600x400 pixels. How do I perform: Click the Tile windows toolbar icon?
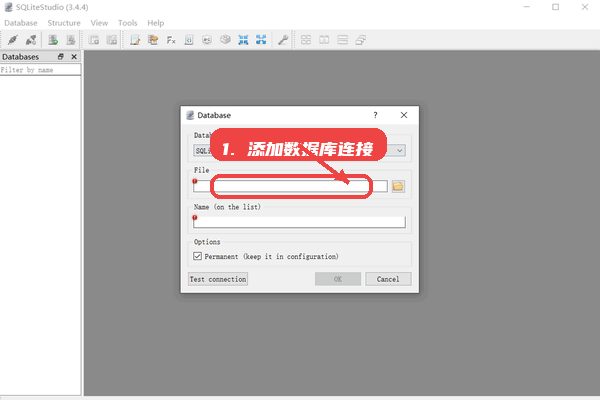tap(306, 40)
